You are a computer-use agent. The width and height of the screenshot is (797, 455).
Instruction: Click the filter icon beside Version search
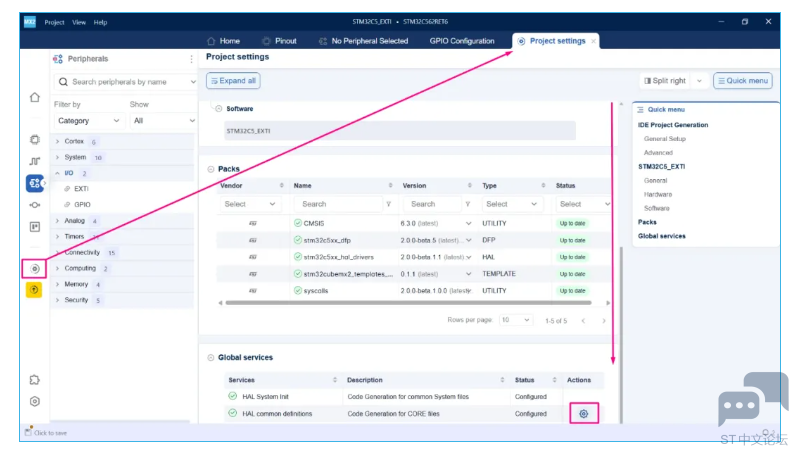(x=468, y=204)
